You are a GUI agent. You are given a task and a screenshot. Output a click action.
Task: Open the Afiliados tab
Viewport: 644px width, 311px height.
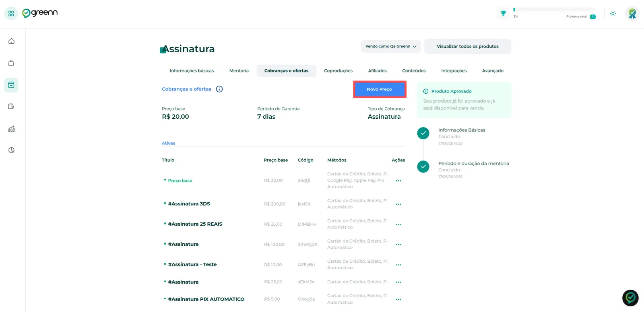[377, 71]
